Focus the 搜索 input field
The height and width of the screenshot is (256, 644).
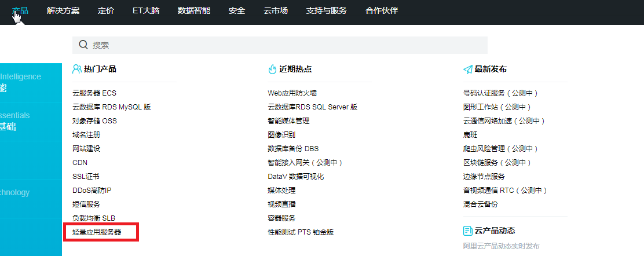click(280, 45)
